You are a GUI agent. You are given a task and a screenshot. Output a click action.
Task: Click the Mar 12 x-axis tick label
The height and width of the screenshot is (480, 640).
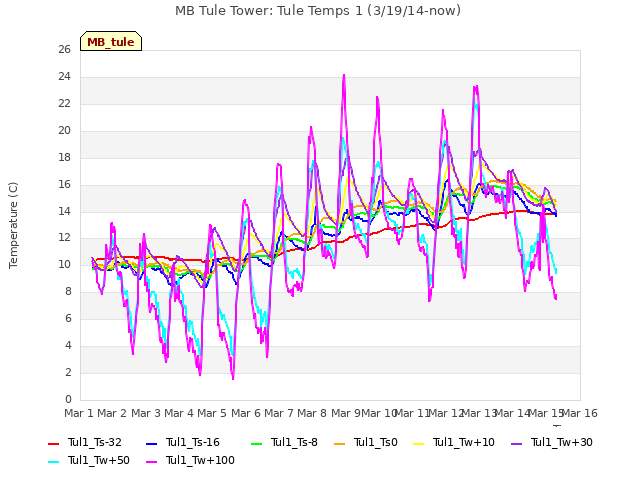pyautogui.click(x=445, y=413)
